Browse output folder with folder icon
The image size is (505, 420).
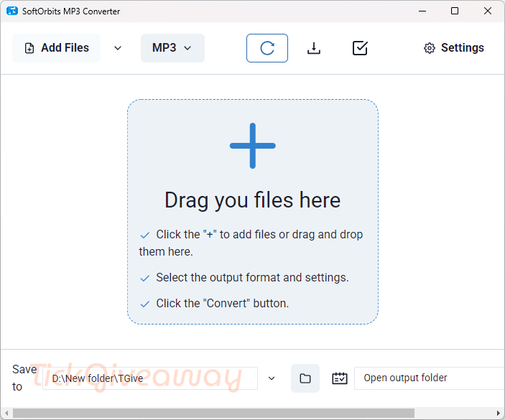click(305, 378)
